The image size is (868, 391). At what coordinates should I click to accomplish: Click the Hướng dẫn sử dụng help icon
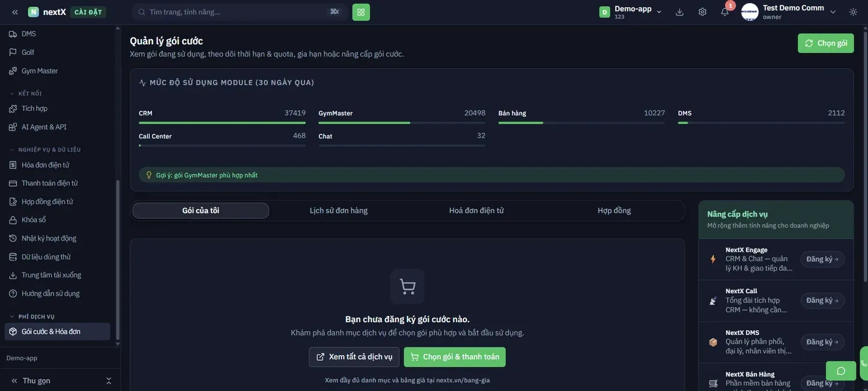13,294
